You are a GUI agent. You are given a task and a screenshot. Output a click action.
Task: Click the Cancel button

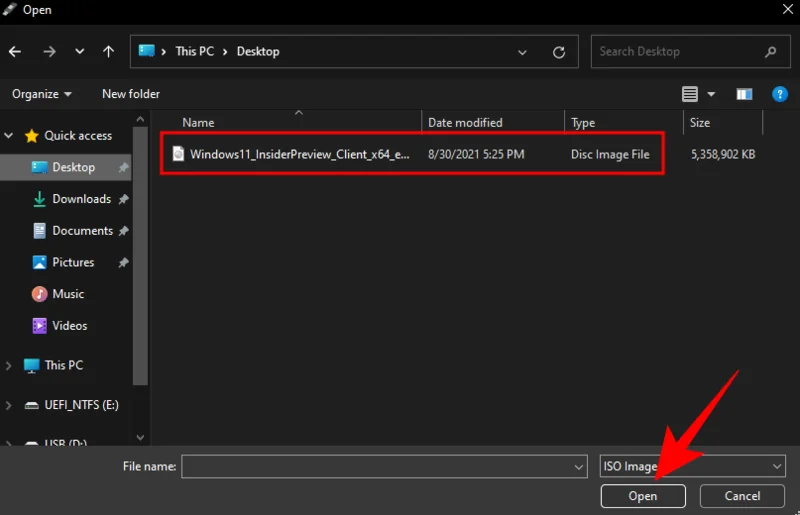tap(742, 496)
